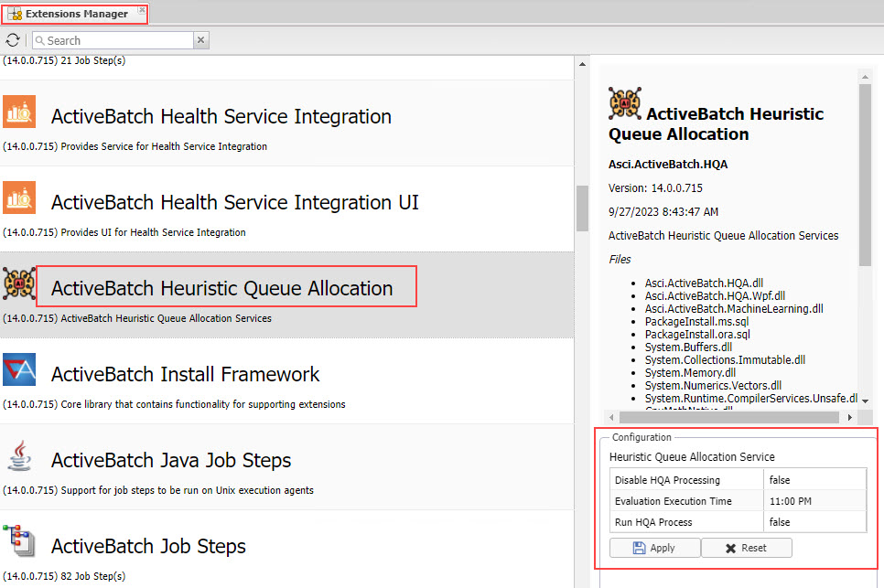
Task: Select the Extensions Manager tab
Action: (x=75, y=14)
